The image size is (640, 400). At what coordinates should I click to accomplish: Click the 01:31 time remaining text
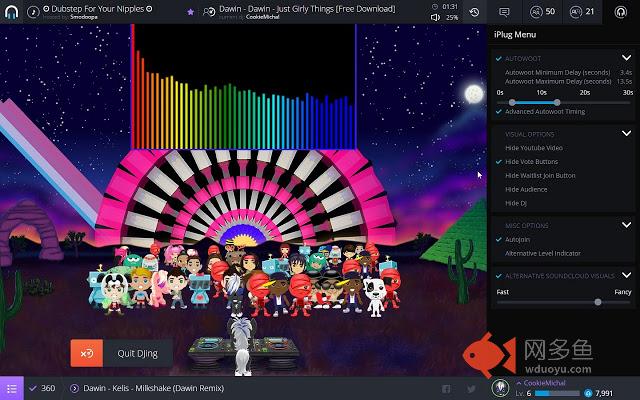pyautogui.click(x=450, y=7)
